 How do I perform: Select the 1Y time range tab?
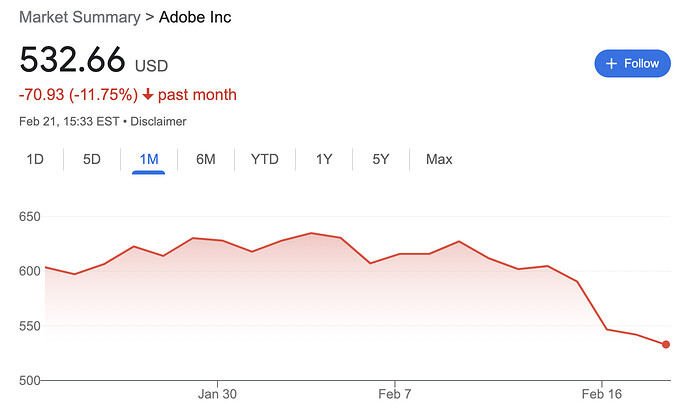tap(324, 159)
